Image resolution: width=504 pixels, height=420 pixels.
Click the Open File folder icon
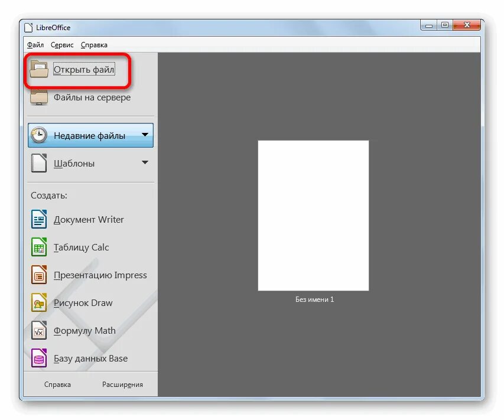[39, 70]
